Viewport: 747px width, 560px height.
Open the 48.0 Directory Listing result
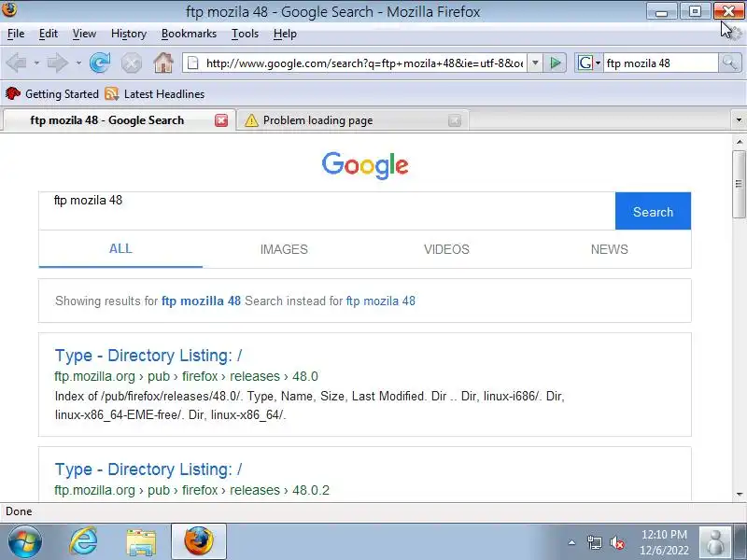(148, 356)
